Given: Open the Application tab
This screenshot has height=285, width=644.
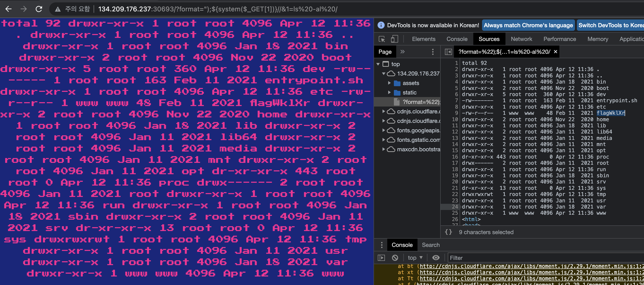Looking at the screenshot, I should (x=631, y=39).
